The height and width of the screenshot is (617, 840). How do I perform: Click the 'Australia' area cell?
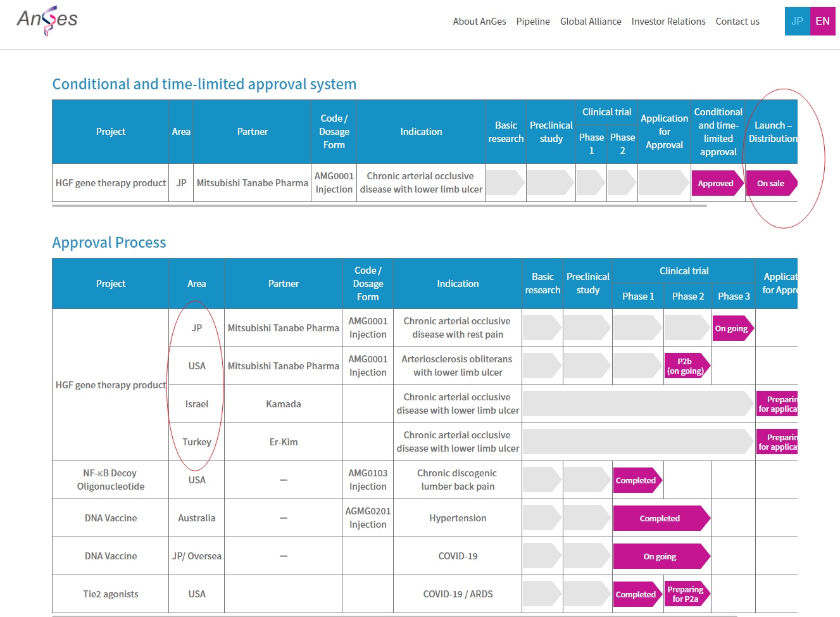point(197,518)
